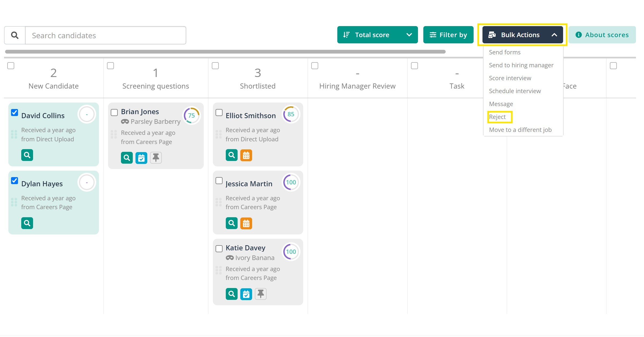The height and width of the screenshot is (337, 644).
Task: Click Jessica Martin's score ring showing 100
Action: (x=291, y=182)
